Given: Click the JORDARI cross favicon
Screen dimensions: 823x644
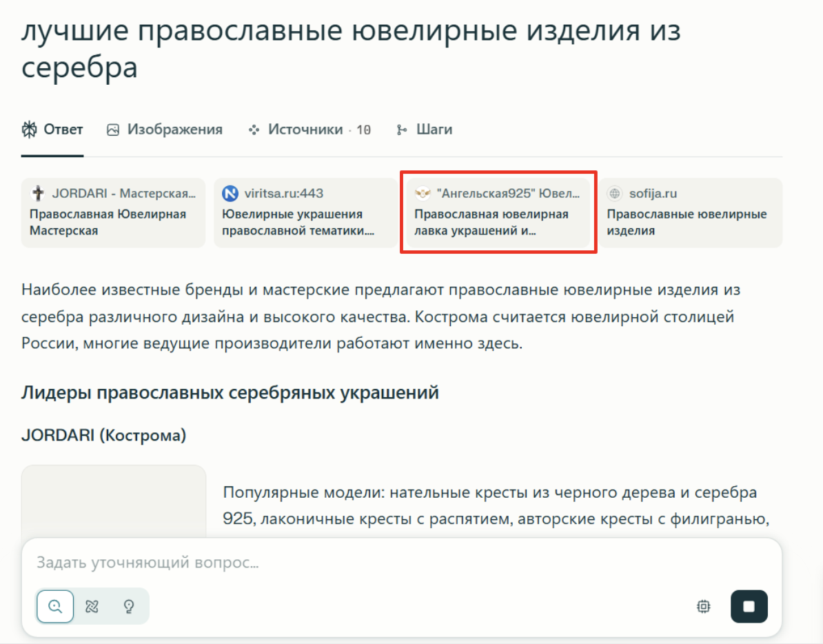Looking at the screenshot, I should 38,194.
